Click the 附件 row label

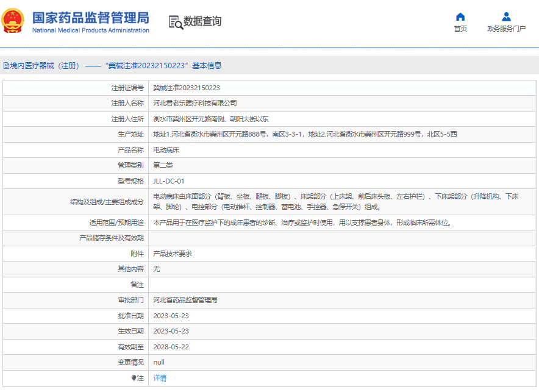(x=137, y=254)
